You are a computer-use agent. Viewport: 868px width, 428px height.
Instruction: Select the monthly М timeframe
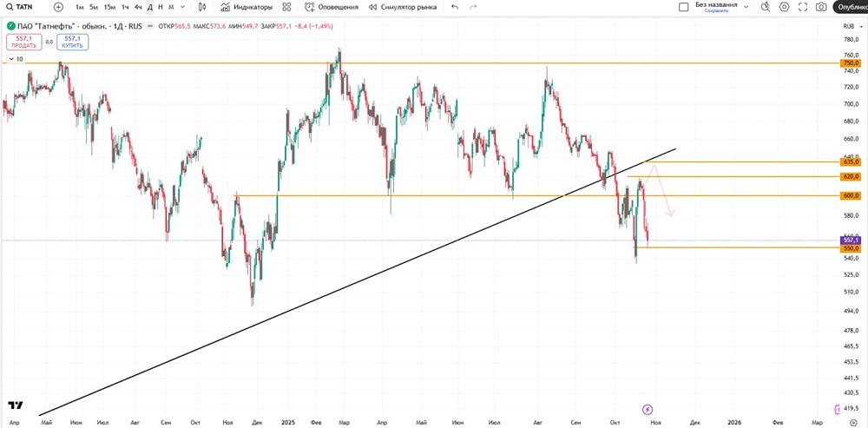pyautogui.click(x=171, y=7)
